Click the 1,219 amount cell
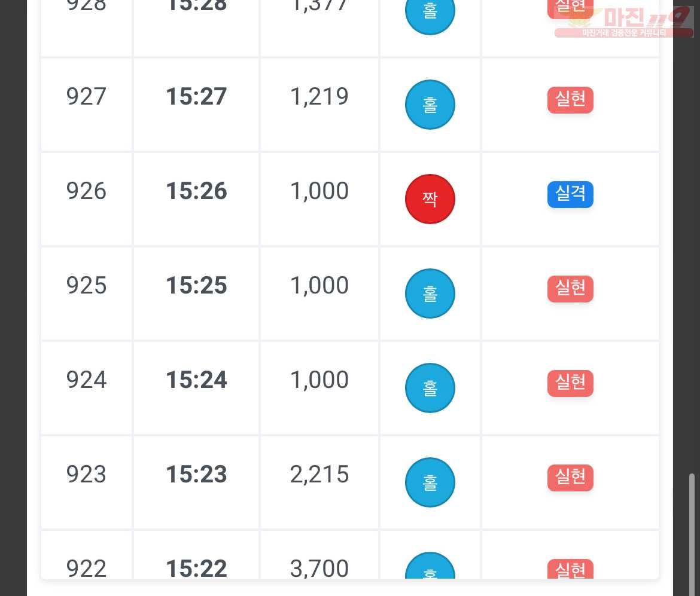Image resolution: width=700 pixels, height=596 pixels. tap(319, 105)
